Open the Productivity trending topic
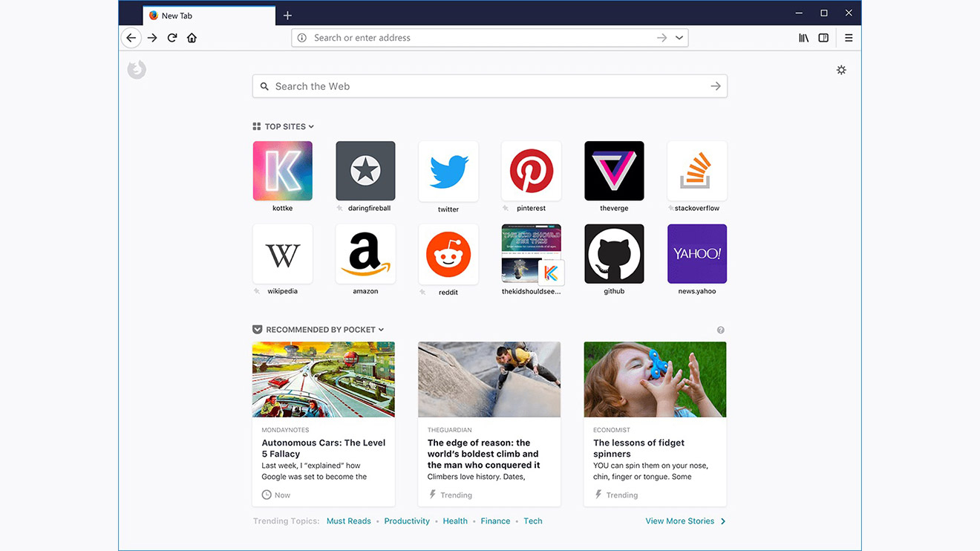 click(407, 521)
